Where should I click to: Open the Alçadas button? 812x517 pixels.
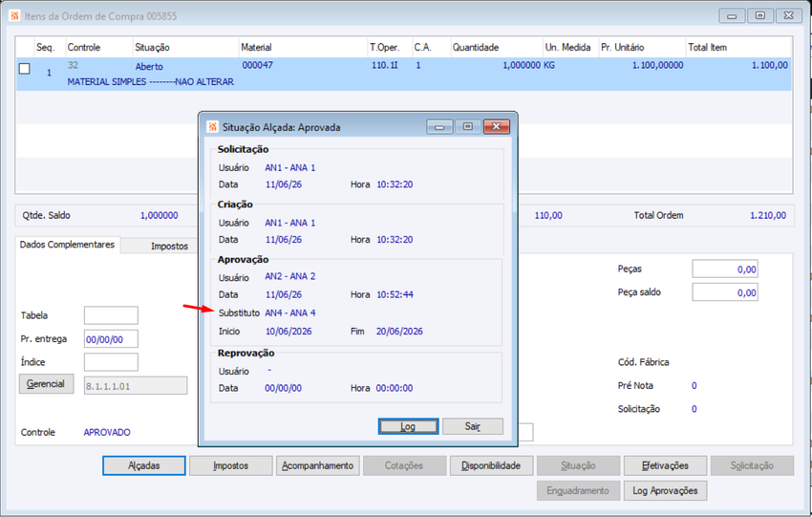pos(144,465)
